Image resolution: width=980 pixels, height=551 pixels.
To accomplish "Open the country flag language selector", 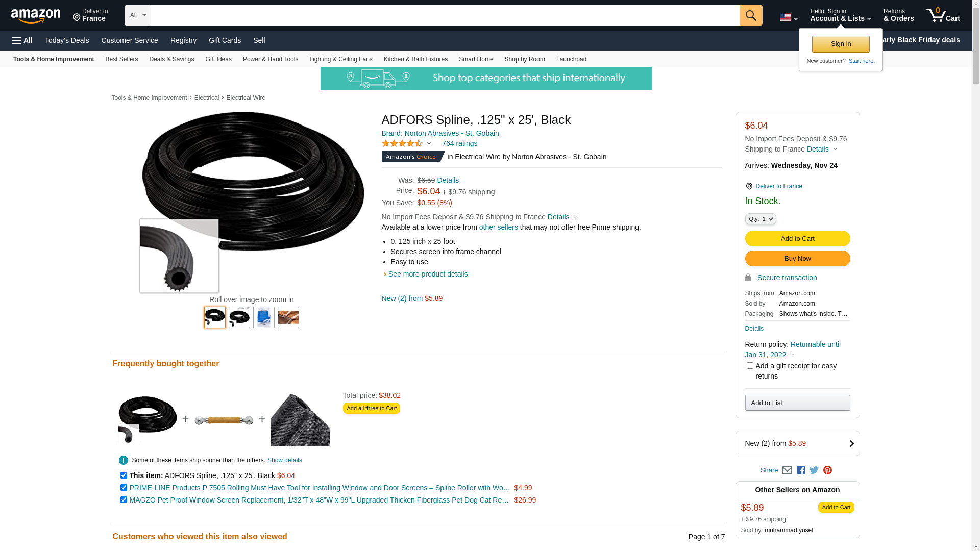I will (x=788, y=18).
